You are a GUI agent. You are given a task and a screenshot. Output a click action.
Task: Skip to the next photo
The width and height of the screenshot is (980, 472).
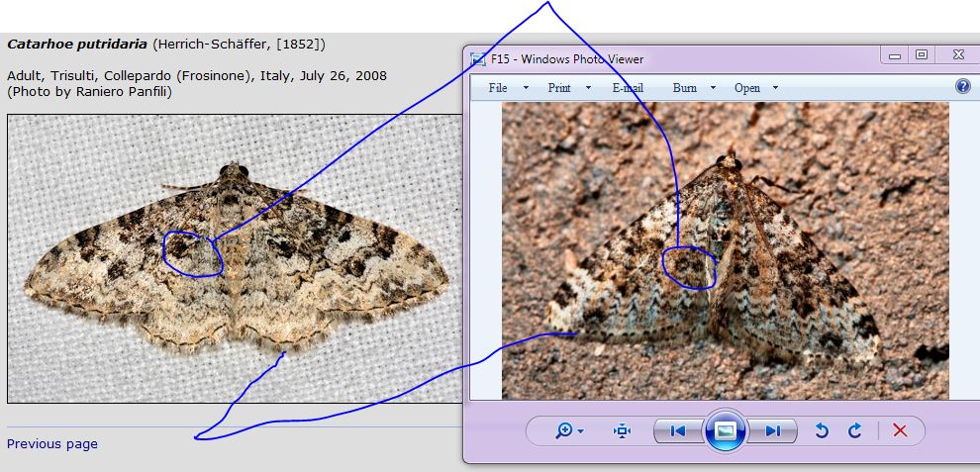click(x=773, y=430)
